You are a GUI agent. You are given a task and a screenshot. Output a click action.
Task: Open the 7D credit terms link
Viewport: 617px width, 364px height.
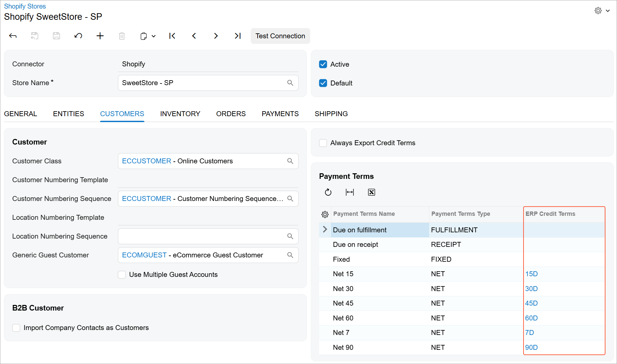tap(529, 333)
